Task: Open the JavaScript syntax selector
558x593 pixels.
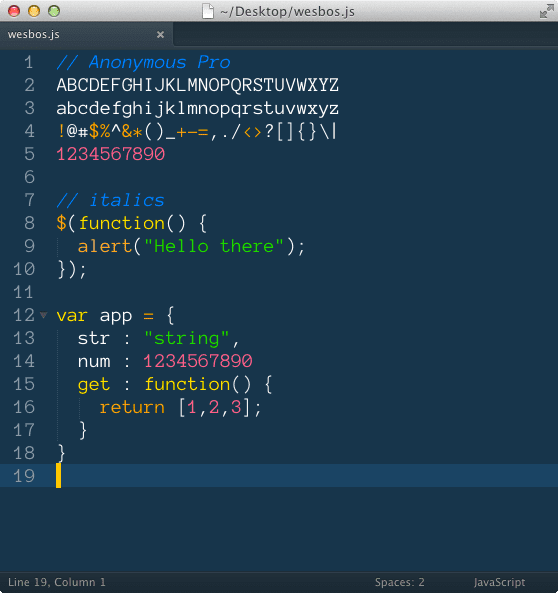Action: (499, 582)
